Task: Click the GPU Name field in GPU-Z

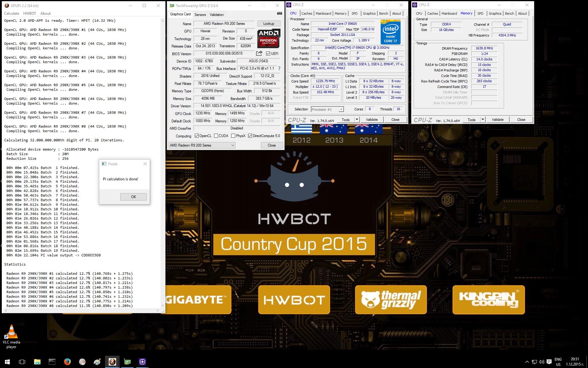Action: coord(224,24)
